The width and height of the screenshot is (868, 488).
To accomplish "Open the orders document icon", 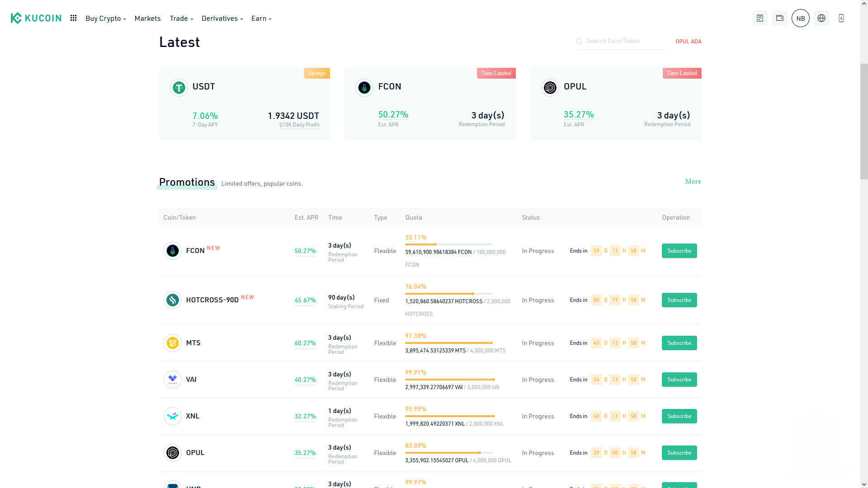I will click(x=760, y=18).
